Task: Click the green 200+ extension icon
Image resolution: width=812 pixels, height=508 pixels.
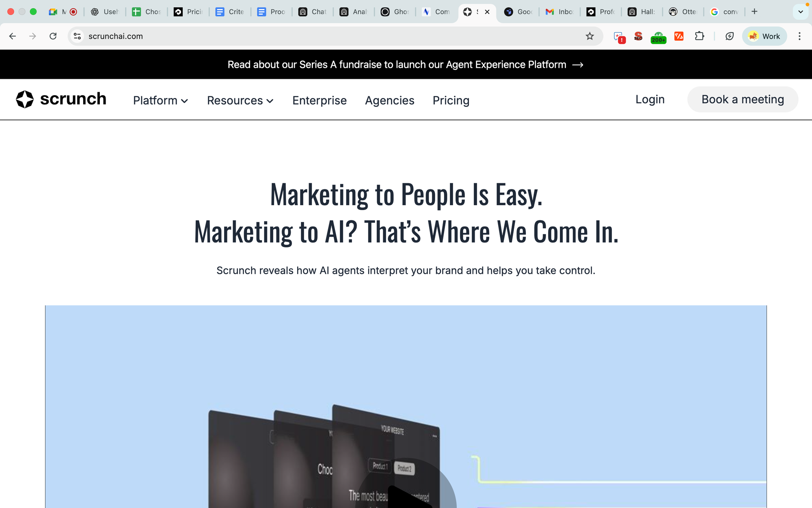Action: point(659,37)
